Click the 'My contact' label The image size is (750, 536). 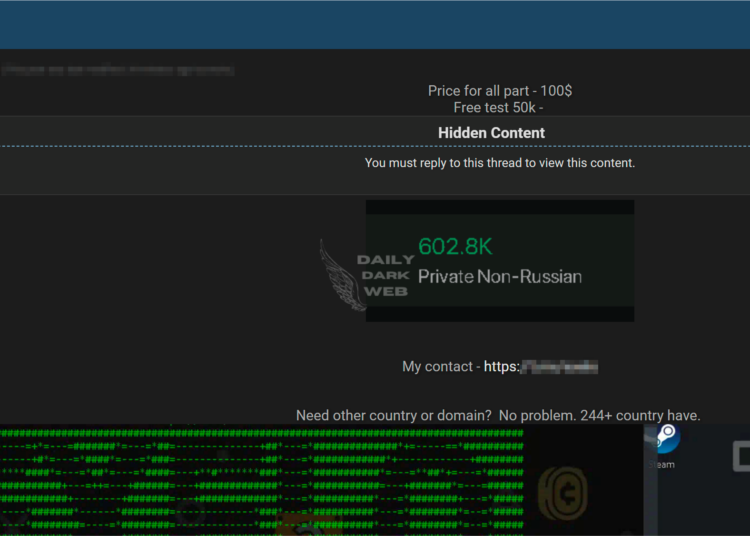click(437, 367)
